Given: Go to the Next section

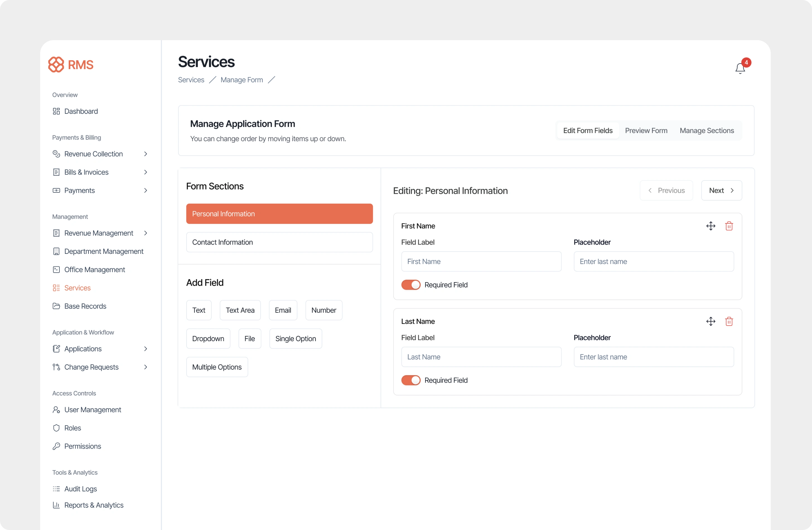Looking at the screenshot, I should pyautogui.click(x=721, y=191).
